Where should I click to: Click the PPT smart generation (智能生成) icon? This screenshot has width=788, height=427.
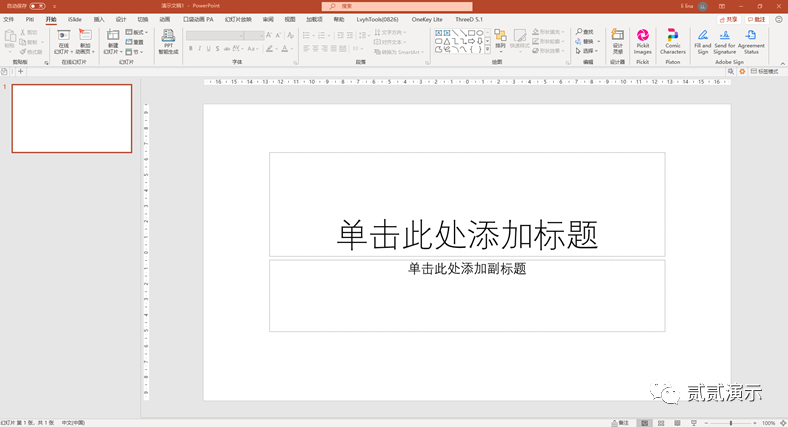tap(168, 35)
